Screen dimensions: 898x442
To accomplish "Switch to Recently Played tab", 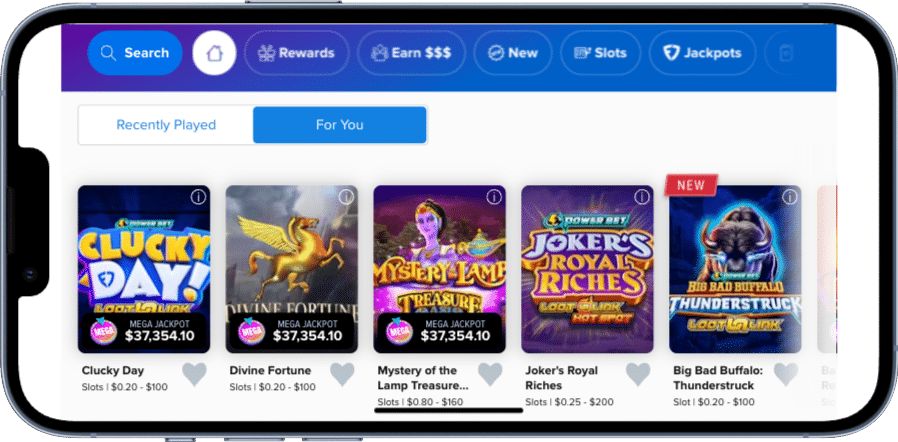I will tap(166, 125).
